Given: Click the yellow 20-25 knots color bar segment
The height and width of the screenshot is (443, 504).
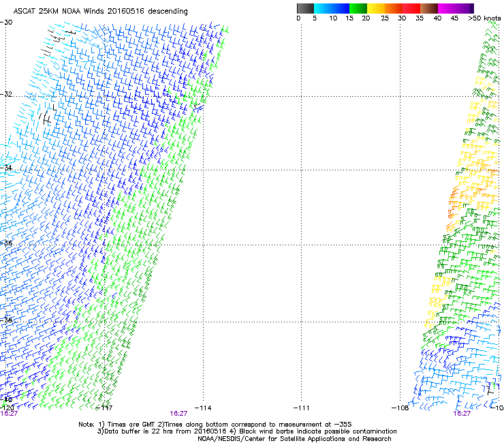Looking at the screenshot, I should coord(376,8).
